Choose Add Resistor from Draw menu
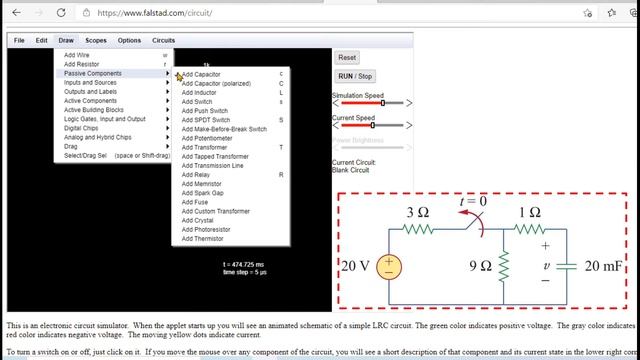Image resolution: width=640 pixels, height=360 pixels. 114,64
